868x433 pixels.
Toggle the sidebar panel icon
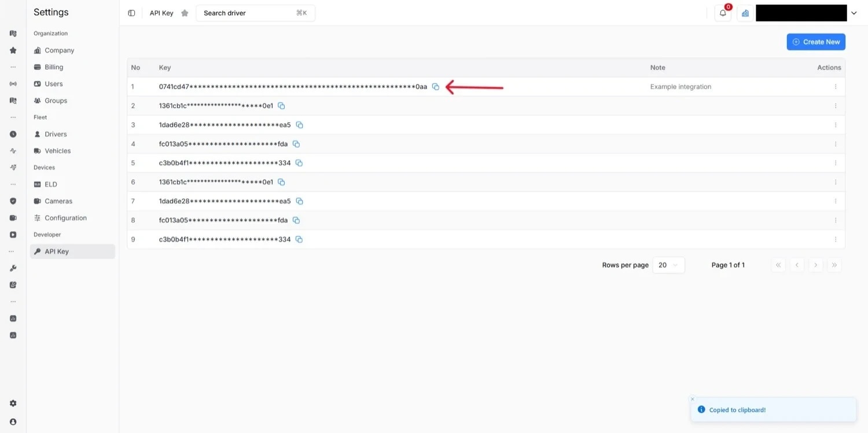(131, 13)
